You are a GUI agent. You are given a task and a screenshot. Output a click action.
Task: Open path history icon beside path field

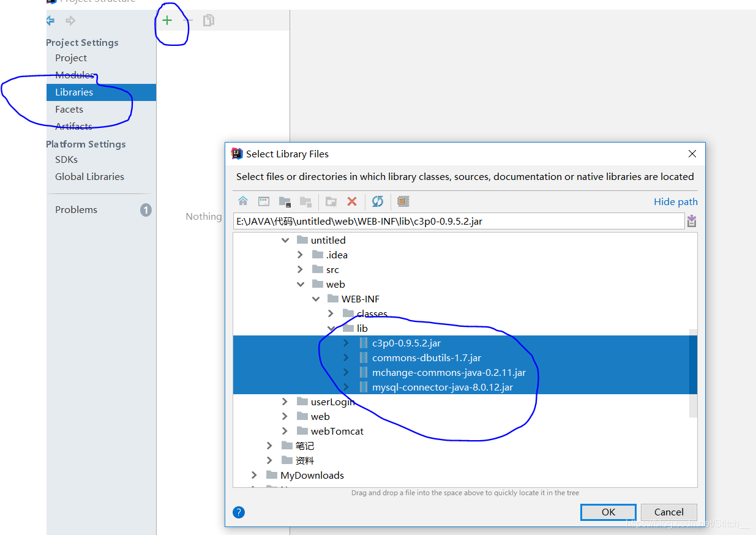click(x=692, y=221)
